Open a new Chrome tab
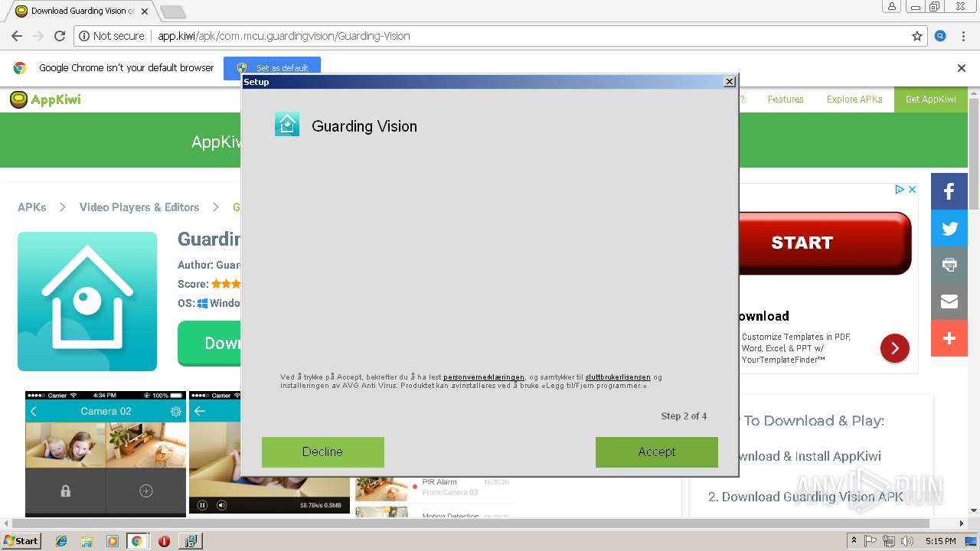This screenshot has width=980, height=551. coord(173,11)
